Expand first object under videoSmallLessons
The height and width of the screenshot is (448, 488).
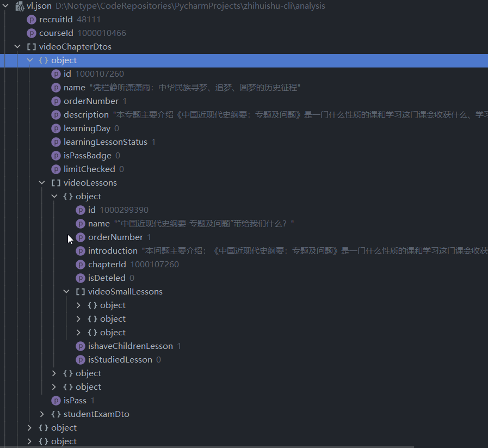78,305
